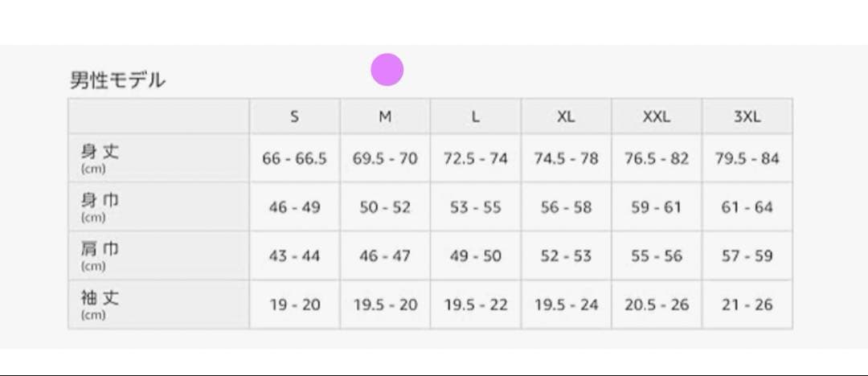Click the 66 - 66.5 cell
Viewport: 868px width, 376px height.
(x=294, y=158)
